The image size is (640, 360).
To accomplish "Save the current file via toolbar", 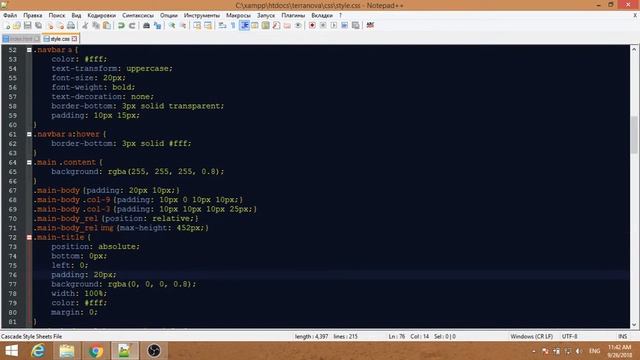I will [x=27, y=26].
